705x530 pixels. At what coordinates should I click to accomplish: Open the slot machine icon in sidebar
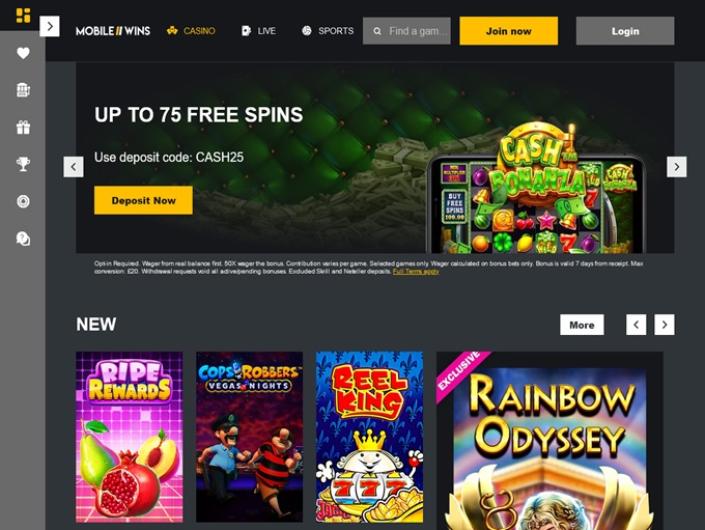pos(23,90)
